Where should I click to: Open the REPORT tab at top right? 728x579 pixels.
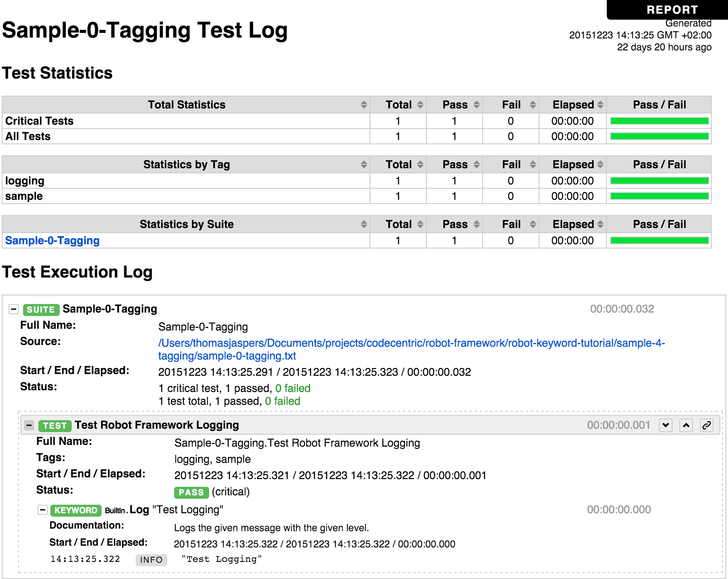(x=672, y=9)
